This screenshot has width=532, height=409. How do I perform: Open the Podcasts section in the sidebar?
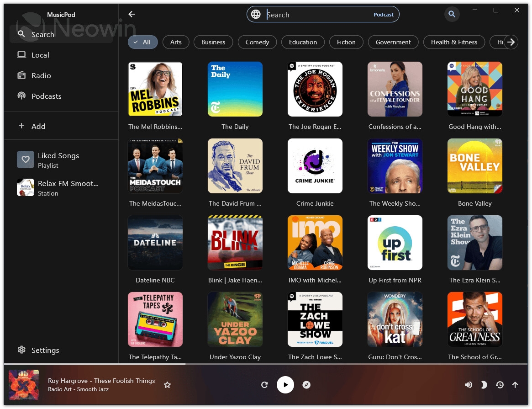tap(61, 96)
